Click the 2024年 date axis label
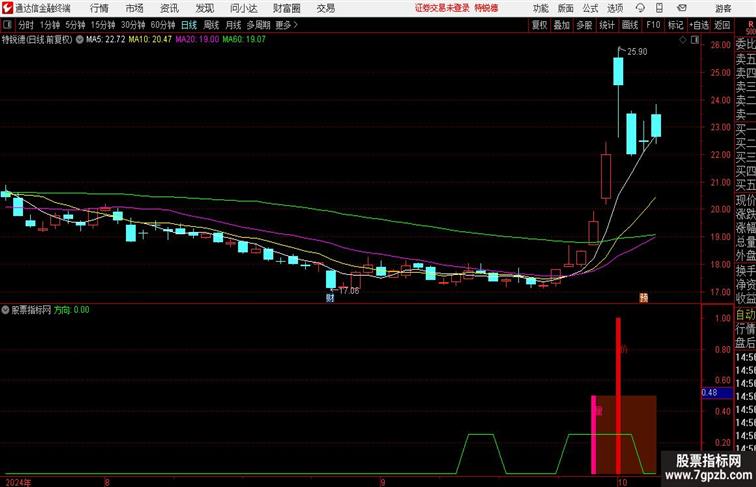 [18, 482]
